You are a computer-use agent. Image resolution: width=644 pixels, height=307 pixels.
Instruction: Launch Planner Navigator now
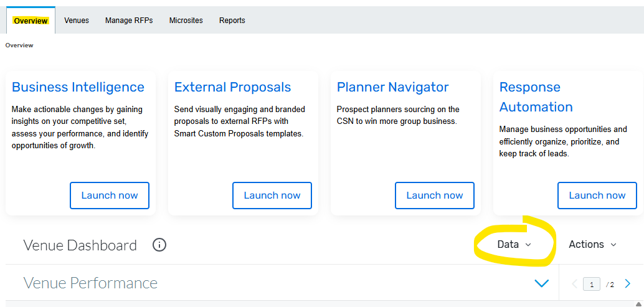tap(435, 196)
